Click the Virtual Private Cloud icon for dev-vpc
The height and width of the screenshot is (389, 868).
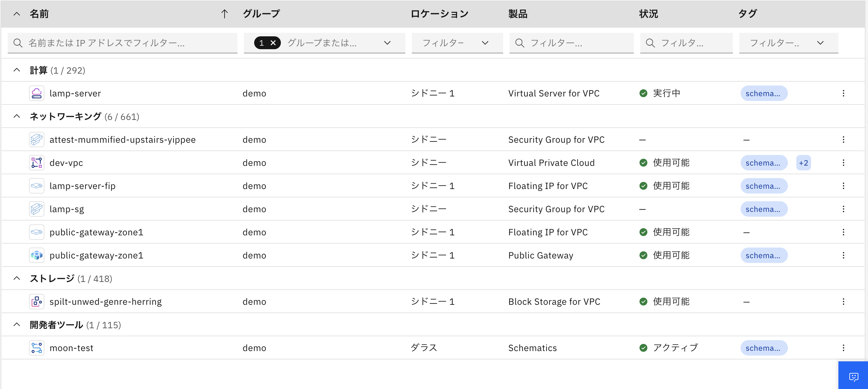click(x=36, y=162)
